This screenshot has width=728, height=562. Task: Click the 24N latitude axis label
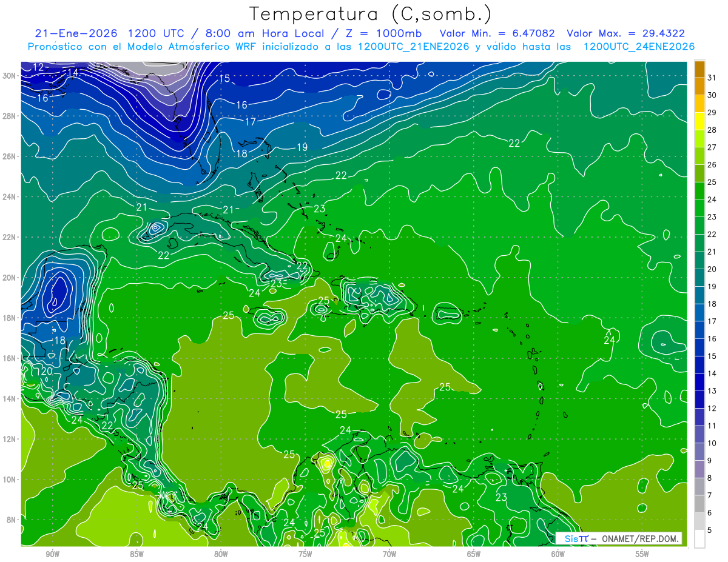point(10,197)
